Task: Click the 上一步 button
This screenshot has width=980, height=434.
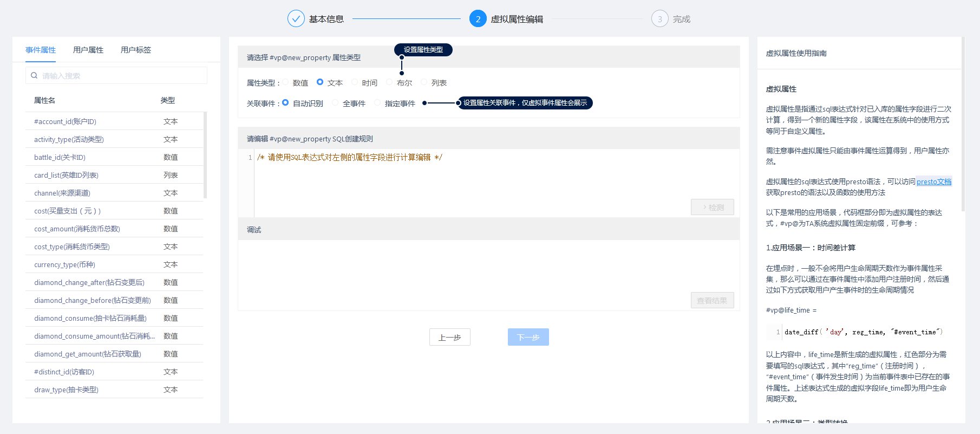Action: 449,337
